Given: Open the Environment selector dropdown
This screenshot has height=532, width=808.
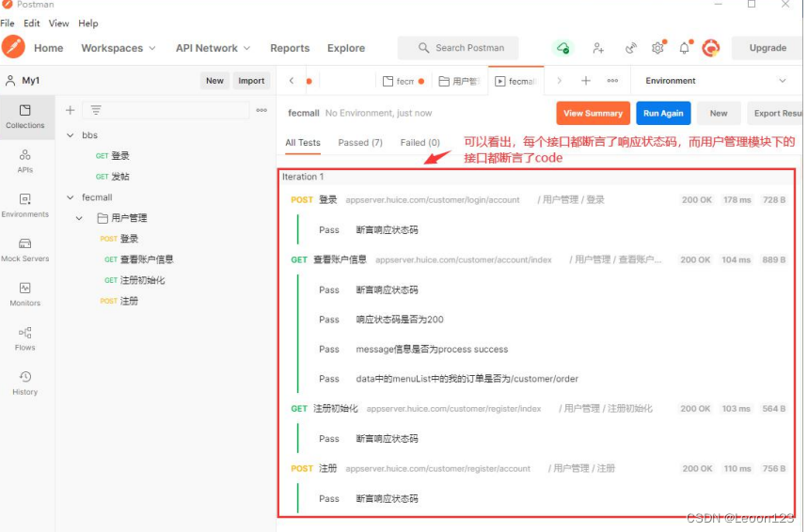Looking at the screenshot, I should (716, 81).
